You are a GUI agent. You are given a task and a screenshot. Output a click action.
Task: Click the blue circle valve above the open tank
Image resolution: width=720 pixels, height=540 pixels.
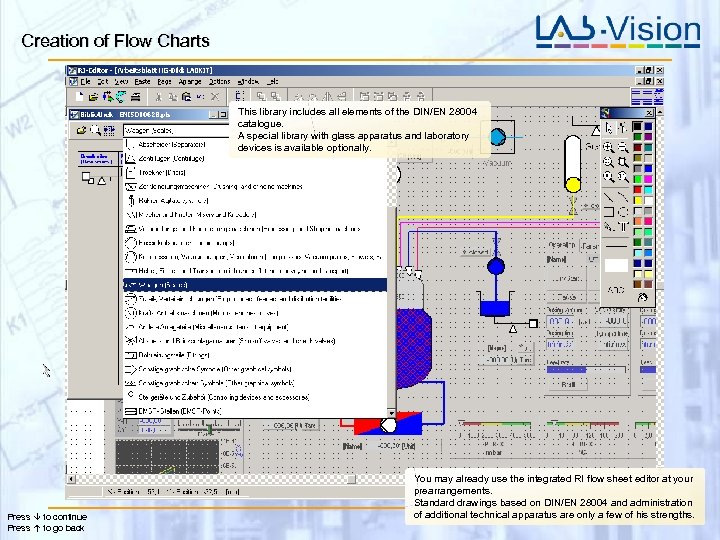pyautogui.click(x=496, y=266)
